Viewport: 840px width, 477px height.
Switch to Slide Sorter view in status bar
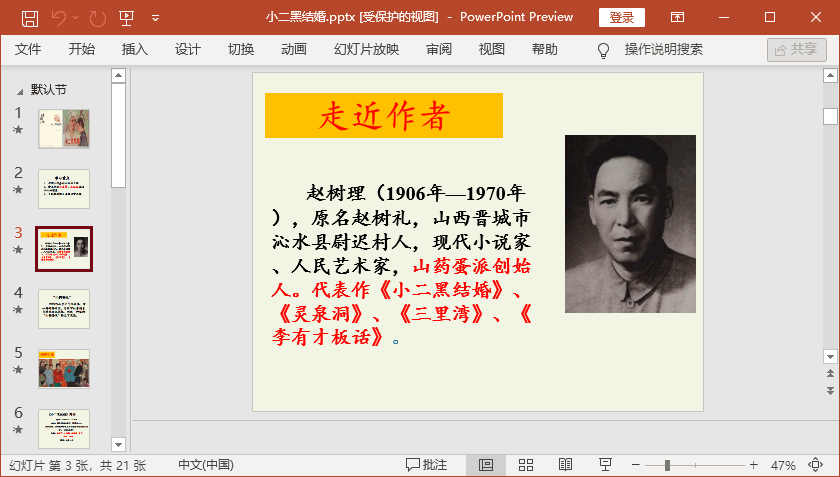[525, 465]
